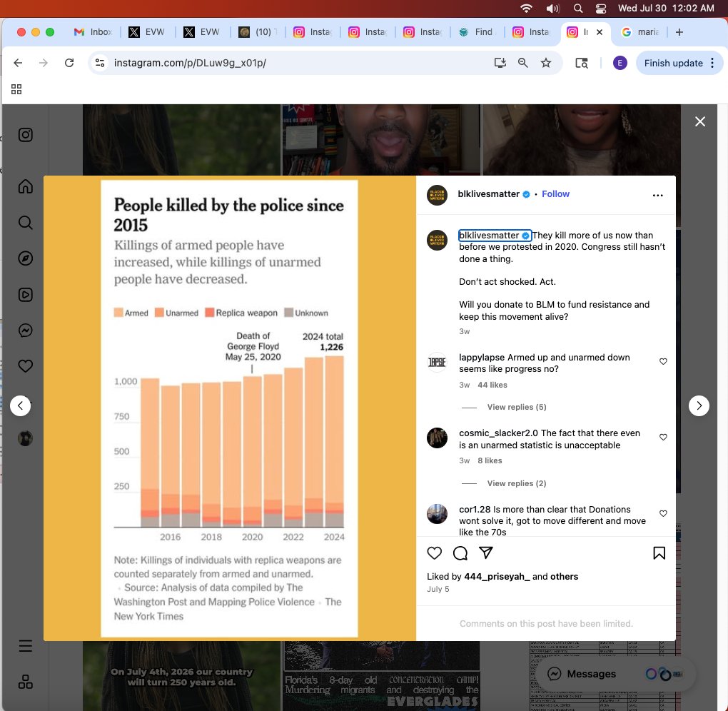Screen dimensions: 728x711
Task: Click the address bar URL field
Action: point(297,63)
